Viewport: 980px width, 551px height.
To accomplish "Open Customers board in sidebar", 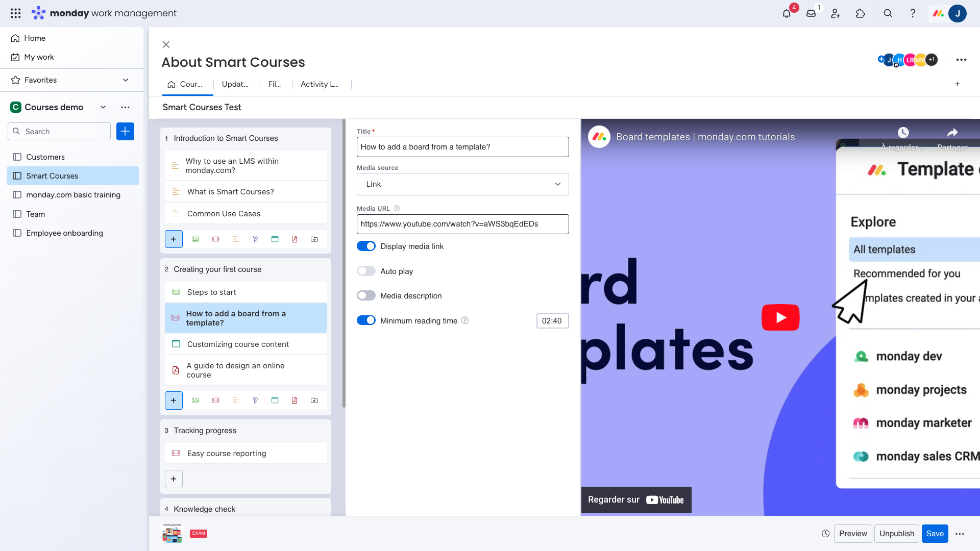I will [x=72, y=157].
